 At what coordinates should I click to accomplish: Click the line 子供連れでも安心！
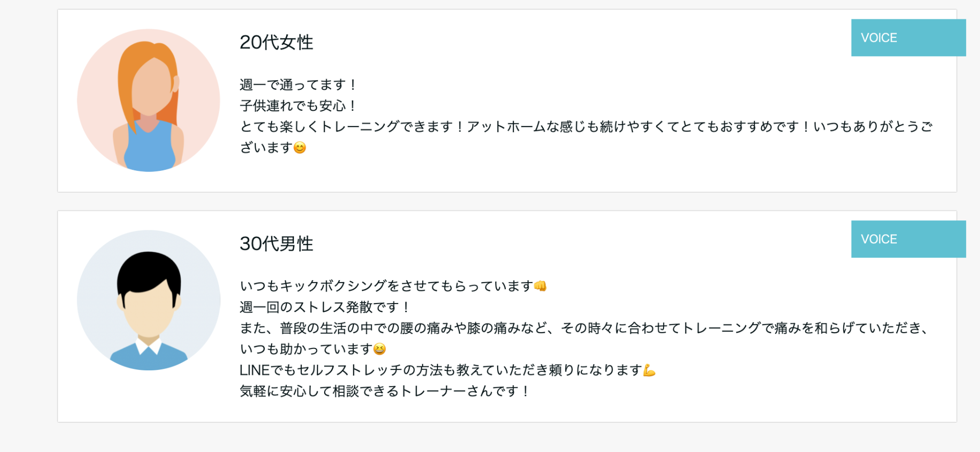[298, 106]
